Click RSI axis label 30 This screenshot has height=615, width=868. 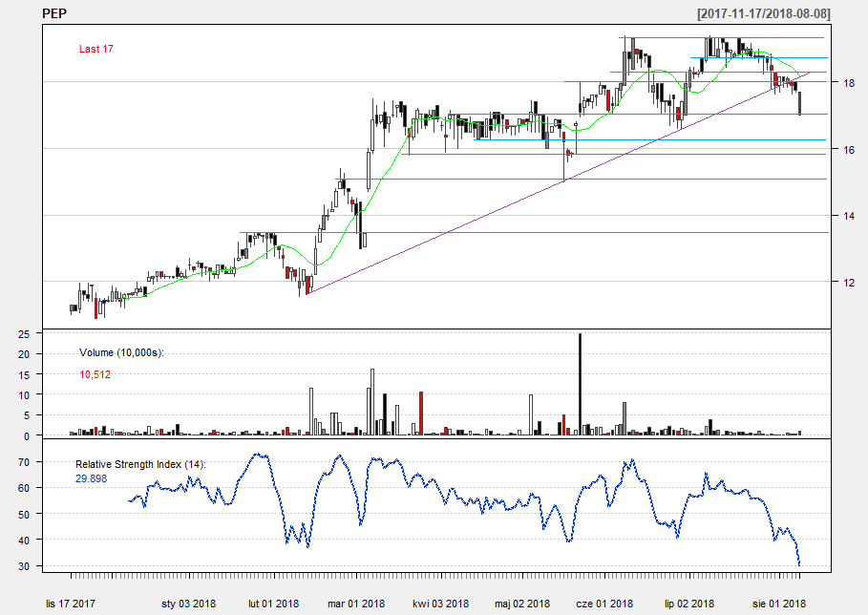coord(24,566)
